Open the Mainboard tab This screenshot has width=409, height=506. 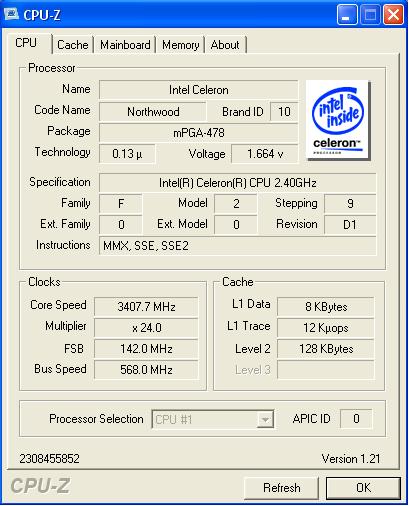pos(125,45)
